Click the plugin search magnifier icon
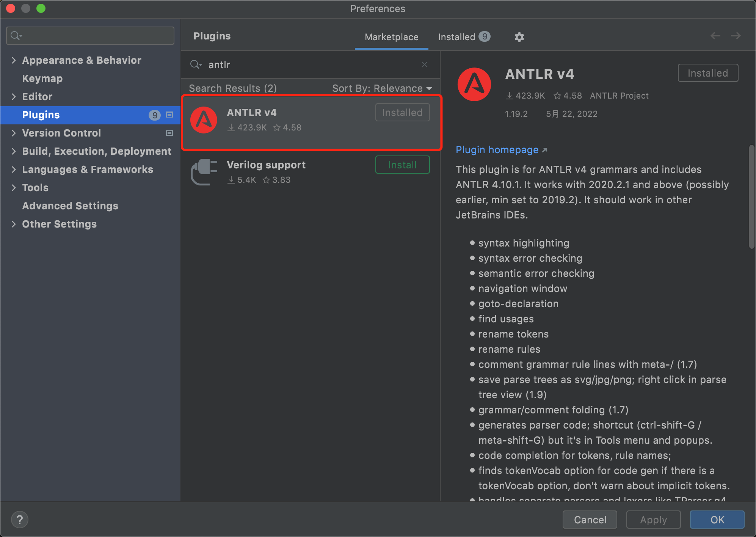This screenshot has width=756, height=537. (x=196, y=64)
